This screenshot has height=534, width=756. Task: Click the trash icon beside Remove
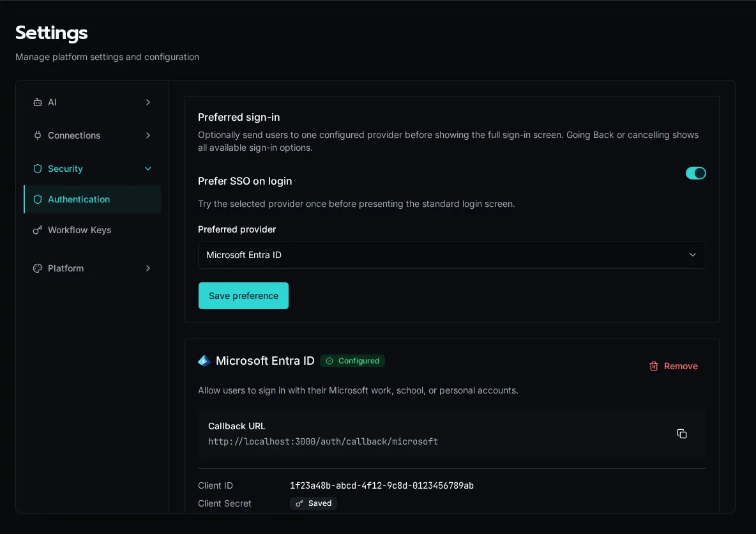pyautogui.click(x=654, y=366)
